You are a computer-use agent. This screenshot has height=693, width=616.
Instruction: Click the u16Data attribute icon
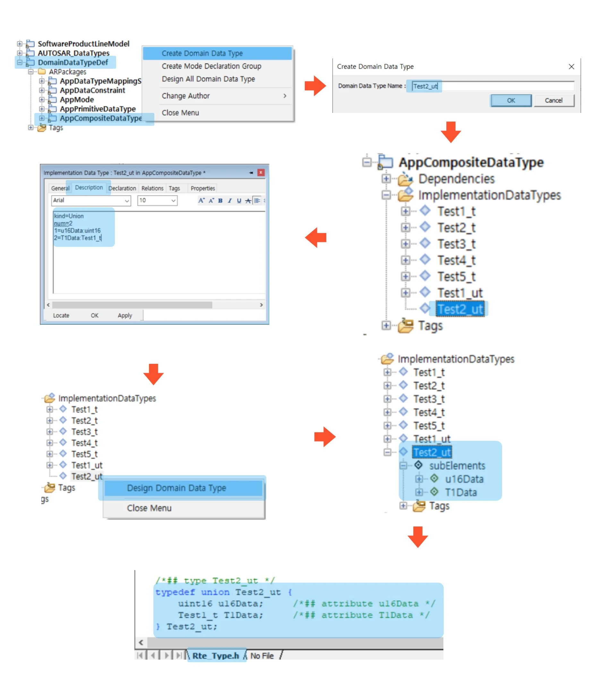(434, 478)
